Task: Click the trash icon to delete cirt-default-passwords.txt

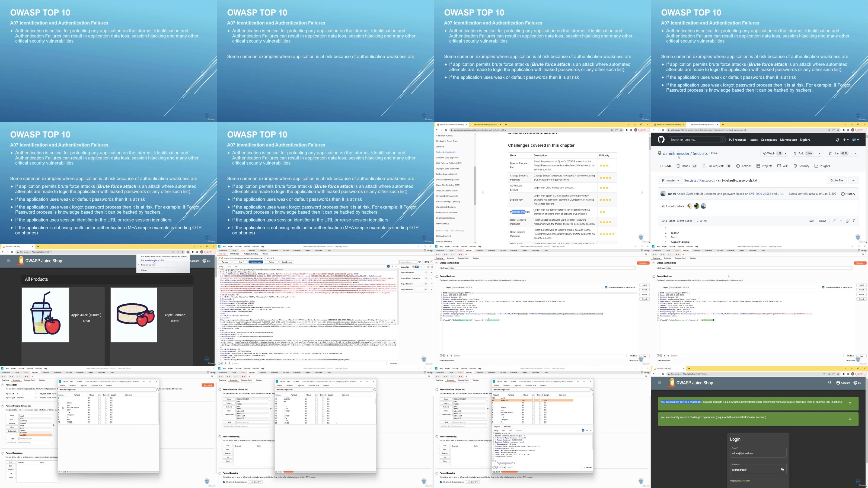Action: 854,221
